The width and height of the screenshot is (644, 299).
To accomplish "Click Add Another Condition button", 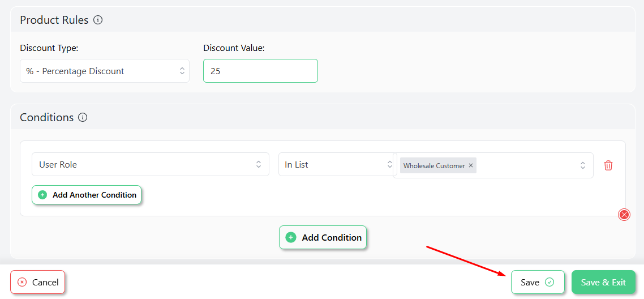I will pyautogui.click(x=87, y=195).
